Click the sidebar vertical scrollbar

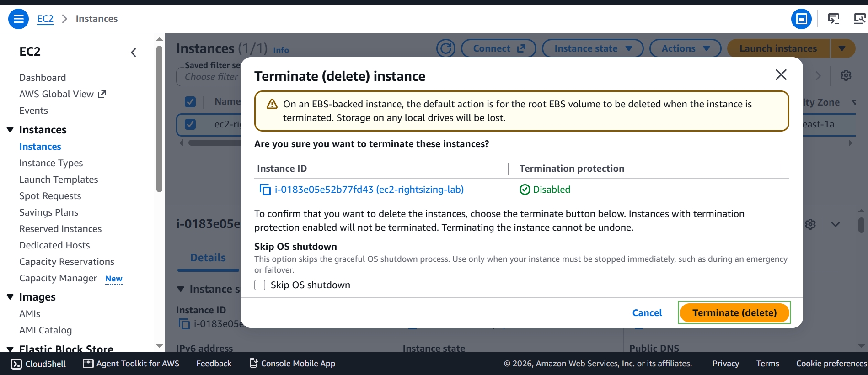pos(159,119)
